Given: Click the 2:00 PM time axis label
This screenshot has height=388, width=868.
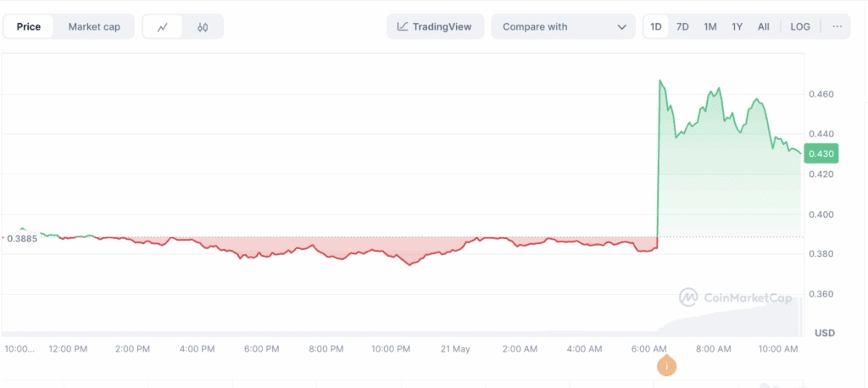Looking at the screenshot, I should pyautogui.click(x=133, y=349).
